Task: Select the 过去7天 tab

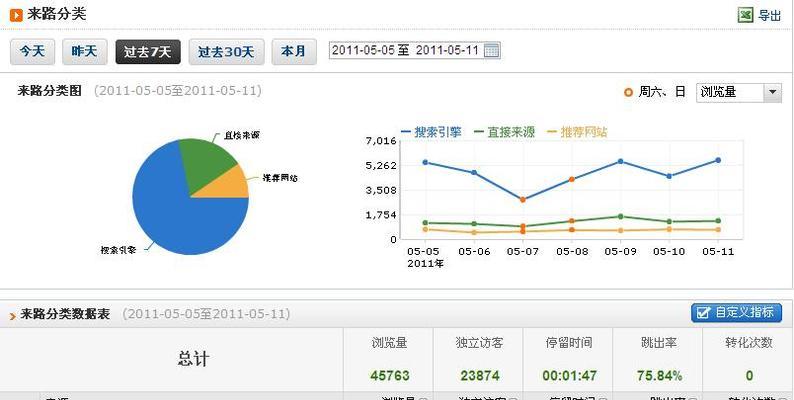Action: coord(148,52)
